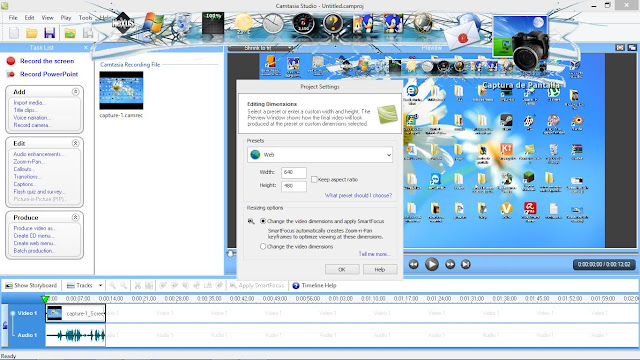Collapse the Produce task group
Viewport: 640px width, 360px height.
76,218
